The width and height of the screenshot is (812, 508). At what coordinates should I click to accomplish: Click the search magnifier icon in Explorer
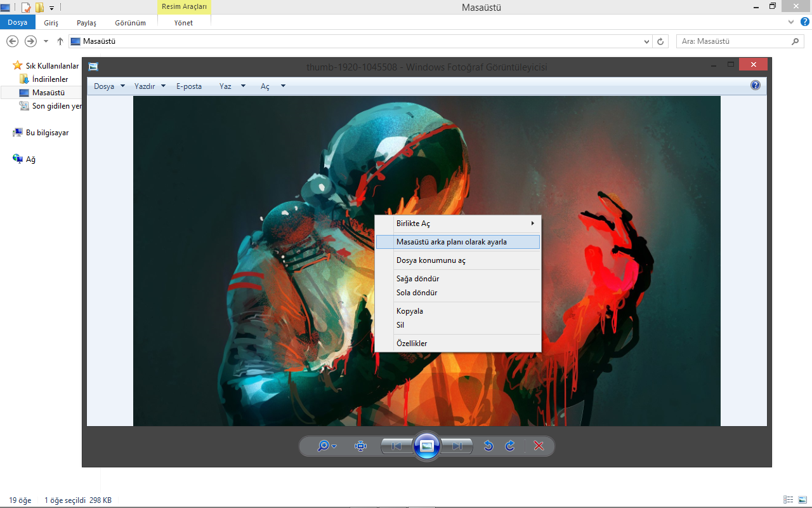pos(796,41)
